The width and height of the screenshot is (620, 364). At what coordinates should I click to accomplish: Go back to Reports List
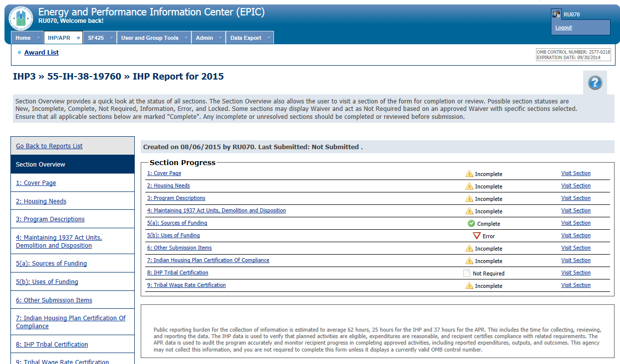pyautogui.click(x=49, y=146)
